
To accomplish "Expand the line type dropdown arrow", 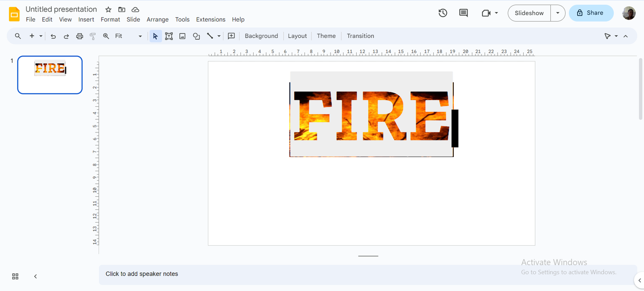I will [x=219, y=36].
